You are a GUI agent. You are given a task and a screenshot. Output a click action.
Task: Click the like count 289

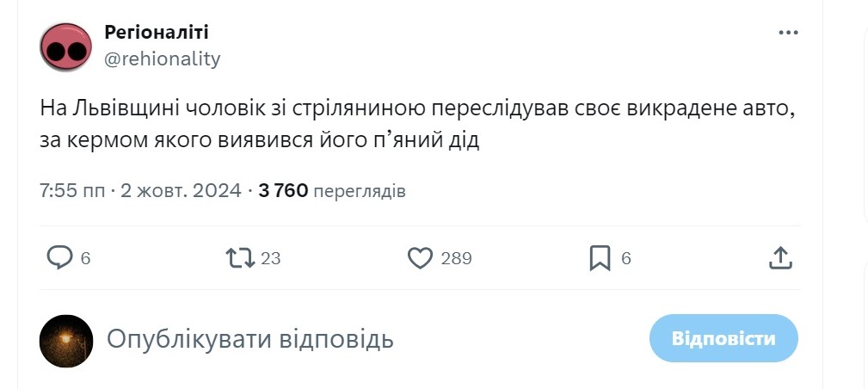[x=456, y=258]
